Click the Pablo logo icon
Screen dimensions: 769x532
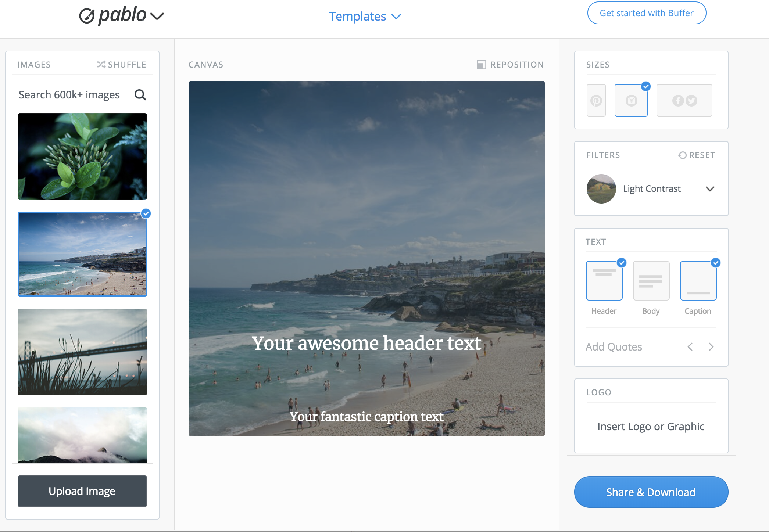pyautogui.click(x=87, y=16)
